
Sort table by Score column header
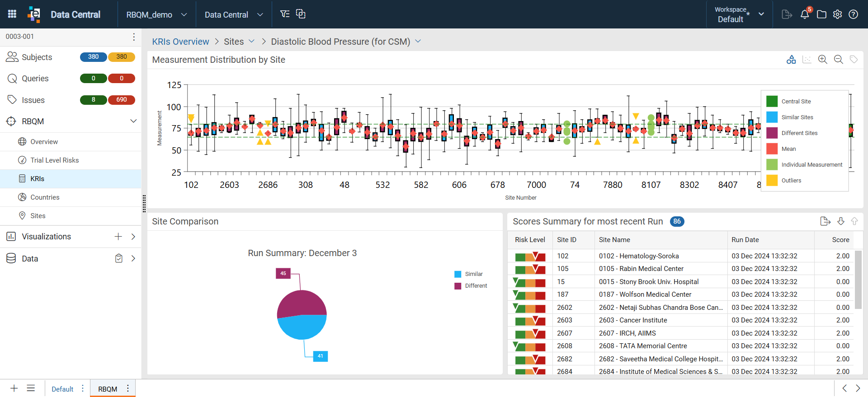coord(840,240)
